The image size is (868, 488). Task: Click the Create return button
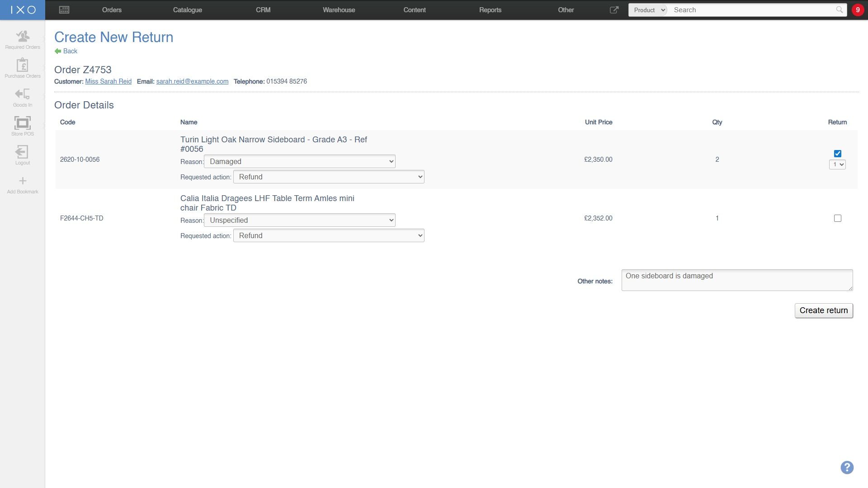824,310
